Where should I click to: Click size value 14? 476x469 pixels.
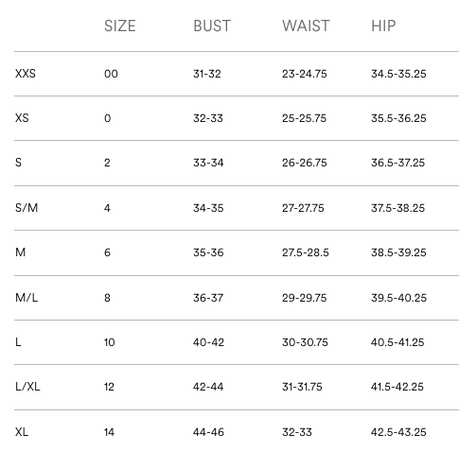pos(109,432)
